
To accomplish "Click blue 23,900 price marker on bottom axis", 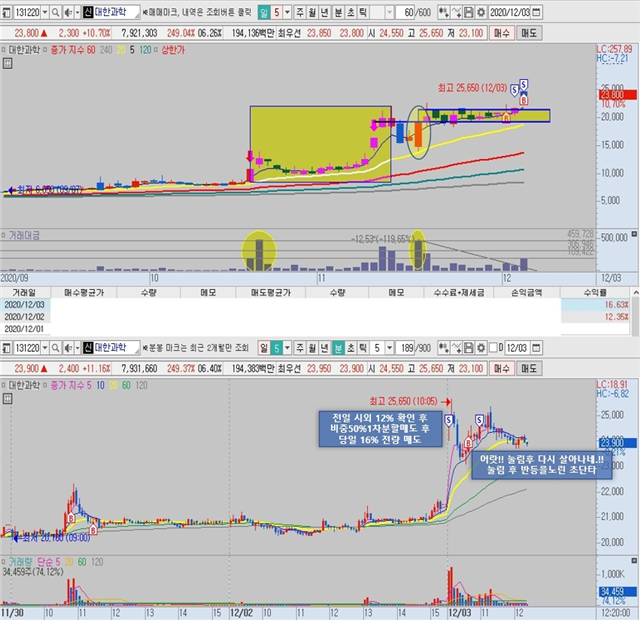I will pyautogui.click(x=618, y=443).
